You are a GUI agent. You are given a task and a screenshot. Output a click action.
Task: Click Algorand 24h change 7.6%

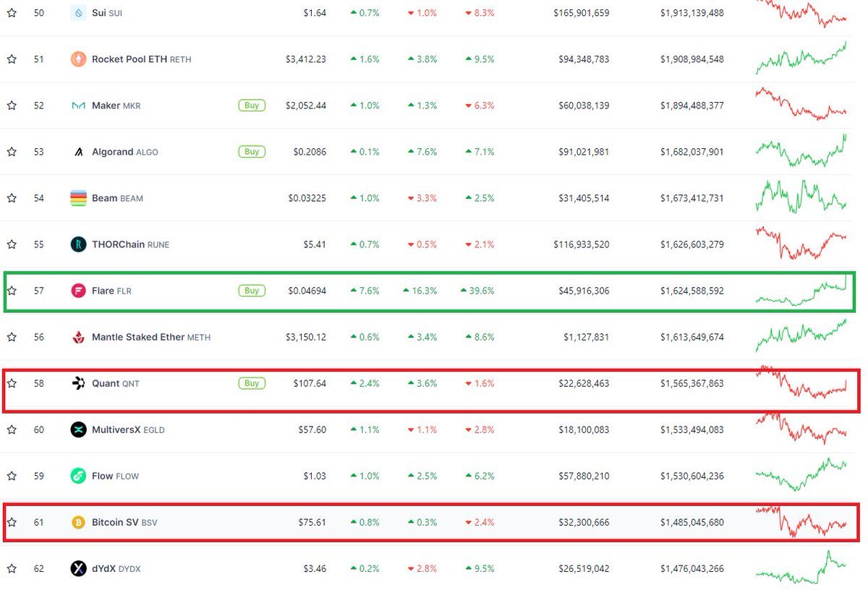coord(422,152)
